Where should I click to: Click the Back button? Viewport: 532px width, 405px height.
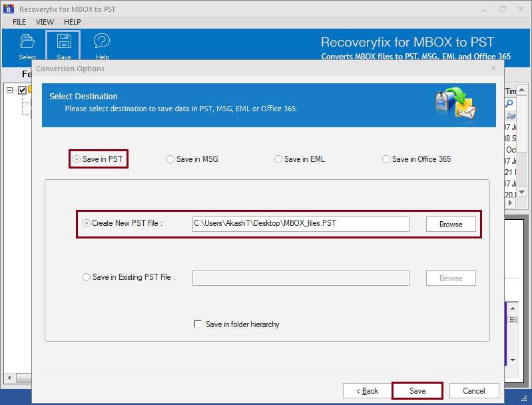[368, 391]
